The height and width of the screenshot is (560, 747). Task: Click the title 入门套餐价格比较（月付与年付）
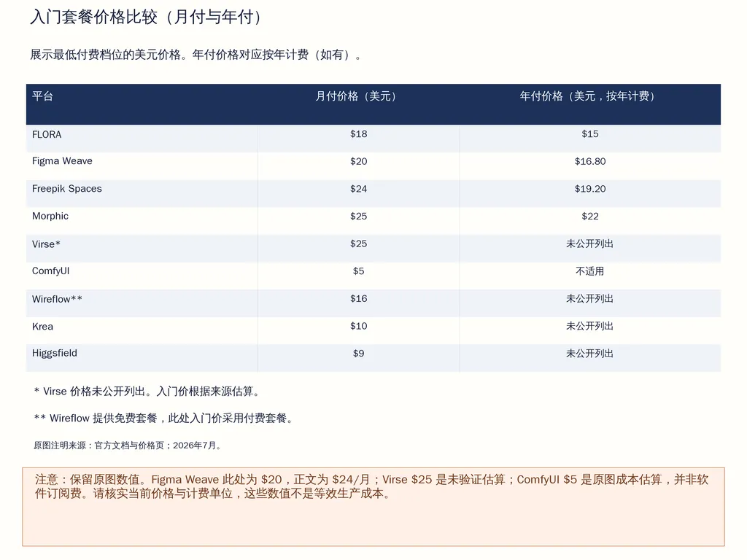point(147,17)
